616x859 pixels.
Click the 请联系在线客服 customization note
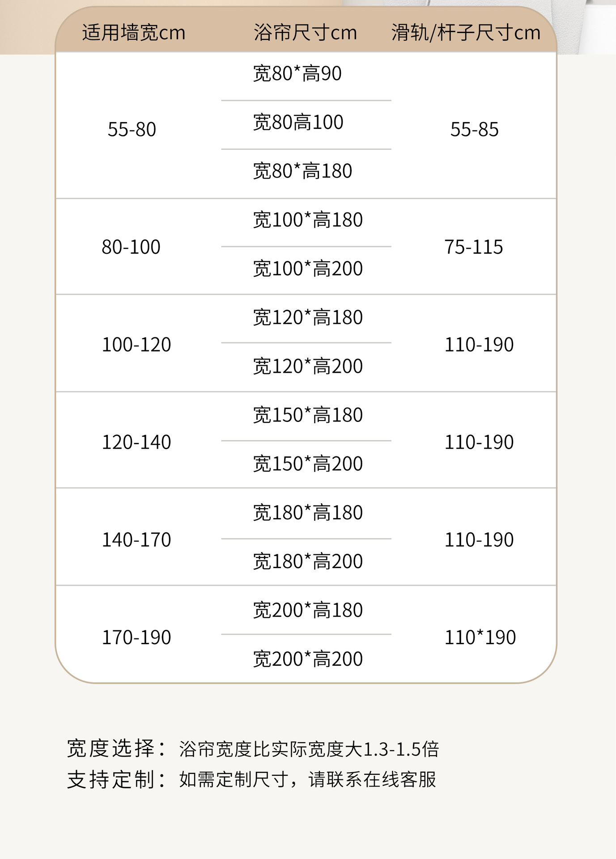pyautogui.click(x=372, y=780)
